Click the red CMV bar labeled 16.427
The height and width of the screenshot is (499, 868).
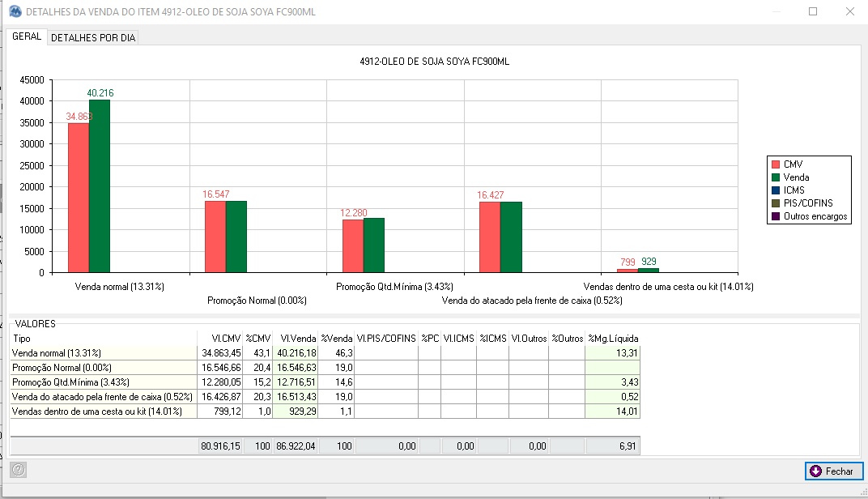point(490,237)
